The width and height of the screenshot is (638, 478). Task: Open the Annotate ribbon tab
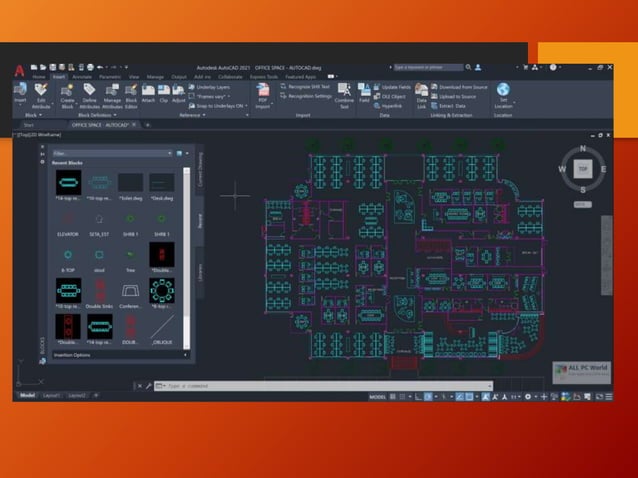[x=81, y=76]
